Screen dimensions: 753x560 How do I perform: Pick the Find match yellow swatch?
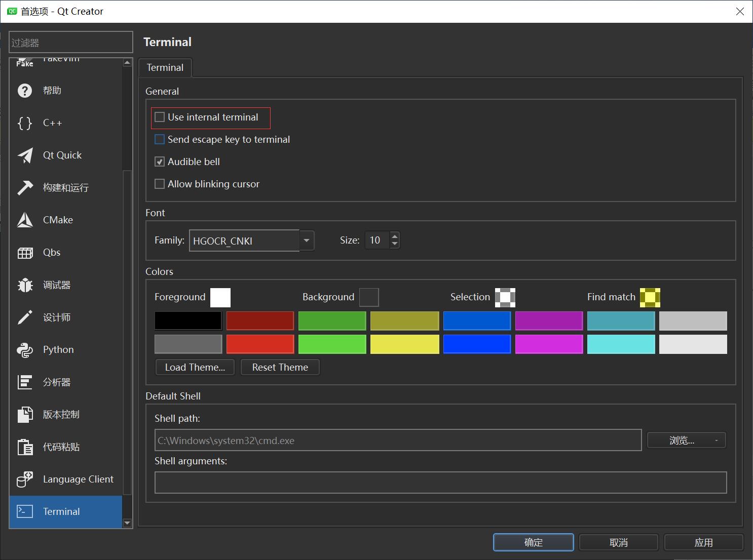coord(650,297)
